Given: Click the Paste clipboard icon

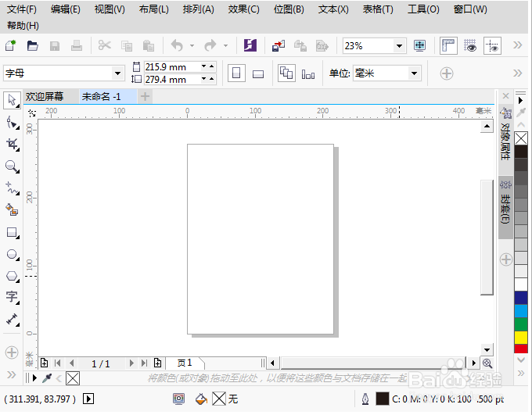Looking at the screenshot, I should pos(149,46).
